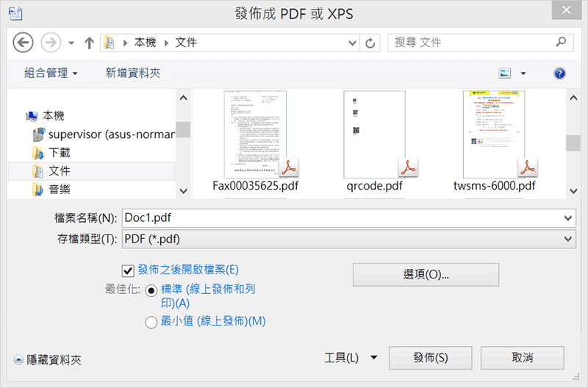Viewport: 588px width, 388px height.
Task: Open the recent locations dropdown arrow
Action: (71, 43)
